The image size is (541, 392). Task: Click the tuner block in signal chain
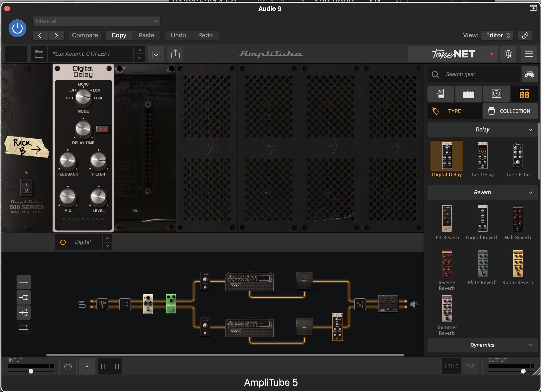click(102, 304)
